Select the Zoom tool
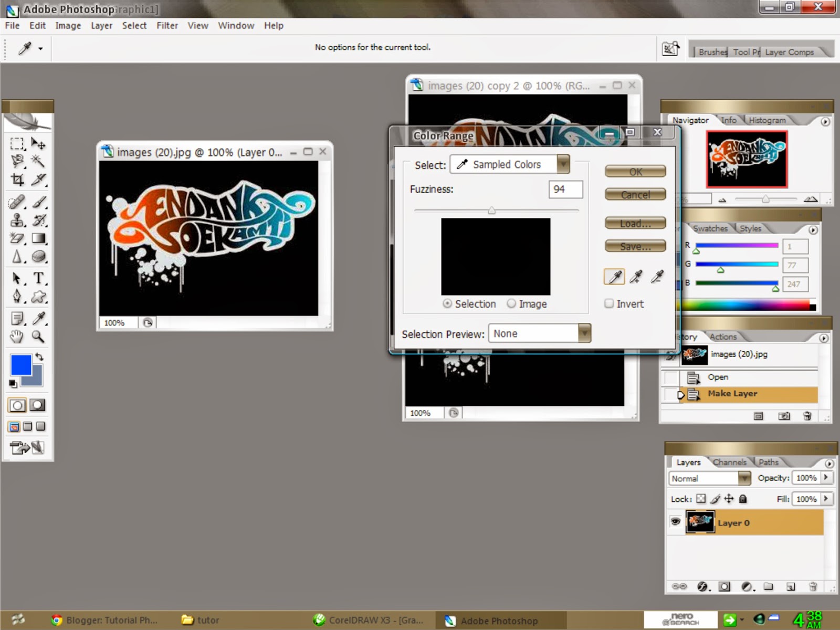This screenshot has height=630, width=840. [38, 337]
